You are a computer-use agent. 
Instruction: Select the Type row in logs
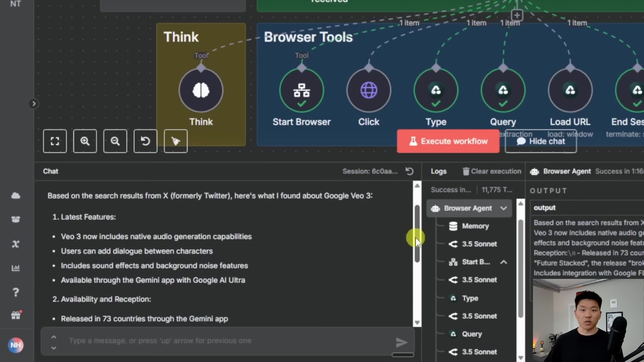point(464,298)
